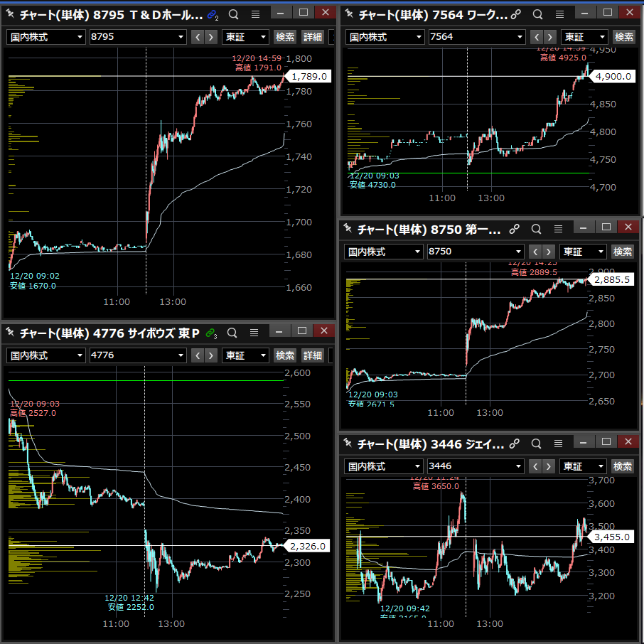Image resolution: width=644 pixels, height=644 pixels.
Task: Click current price label 3,455.0
Action: pyautogui.click(x=611, y=537)
